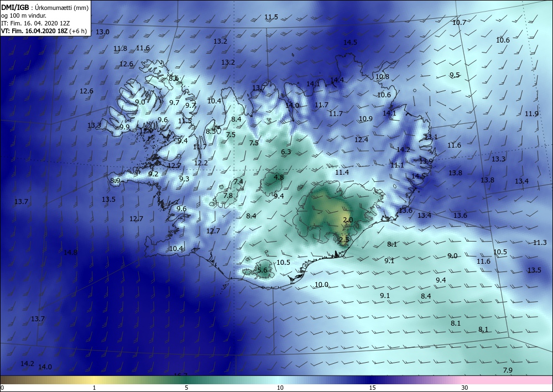
Task: Click the 2.0 value over the glacier
Action: pyautogui.click(x=348, y=219)
